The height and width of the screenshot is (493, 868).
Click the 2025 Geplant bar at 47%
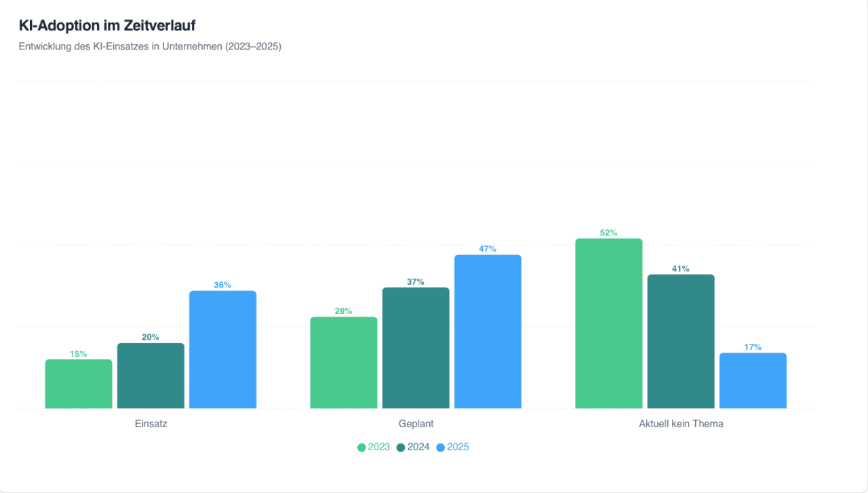coord(488,332)
